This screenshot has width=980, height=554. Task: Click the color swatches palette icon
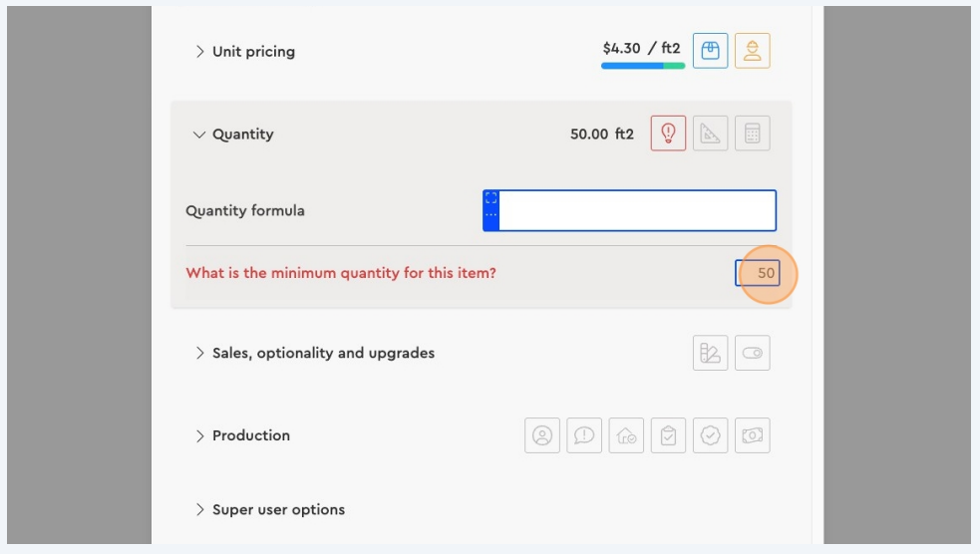pyautogui.click(x=710, y=353)
